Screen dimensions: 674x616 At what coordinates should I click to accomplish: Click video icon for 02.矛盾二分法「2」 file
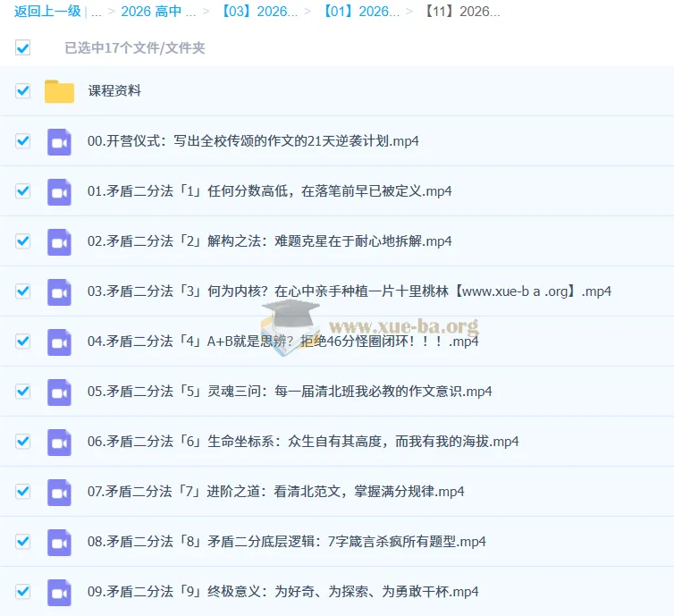click(x=59, y=241)
